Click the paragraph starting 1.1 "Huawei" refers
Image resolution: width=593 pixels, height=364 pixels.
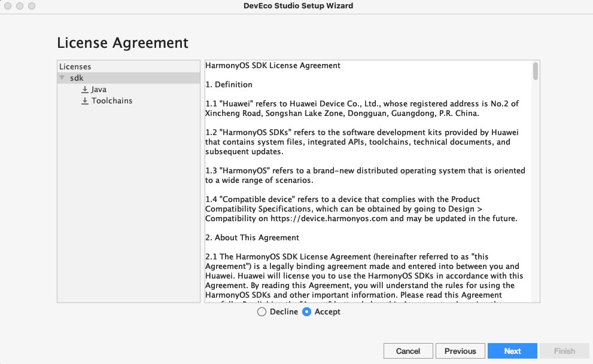(x=362, y=108)
